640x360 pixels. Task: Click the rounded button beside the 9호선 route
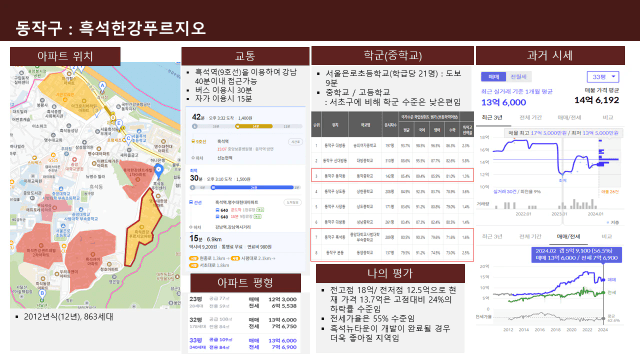(296, 142)
